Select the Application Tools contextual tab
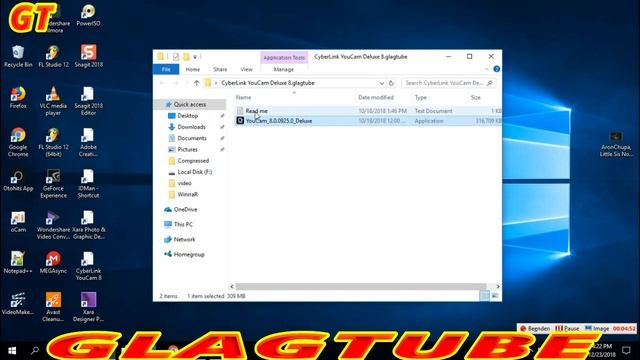 pos(284,58)
